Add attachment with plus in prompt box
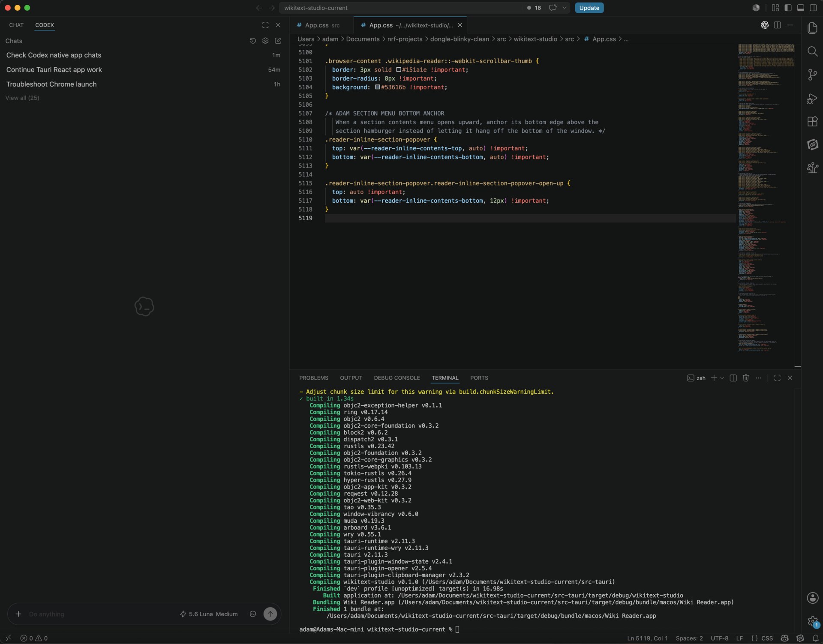Screen dimensions: 823x644 (x=18, y=614)
